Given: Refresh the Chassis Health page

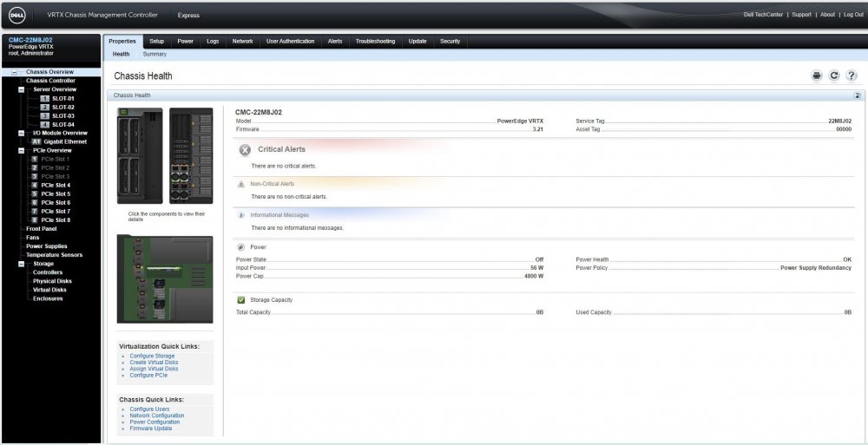Looking at the screenshot, I should [833, 75].
